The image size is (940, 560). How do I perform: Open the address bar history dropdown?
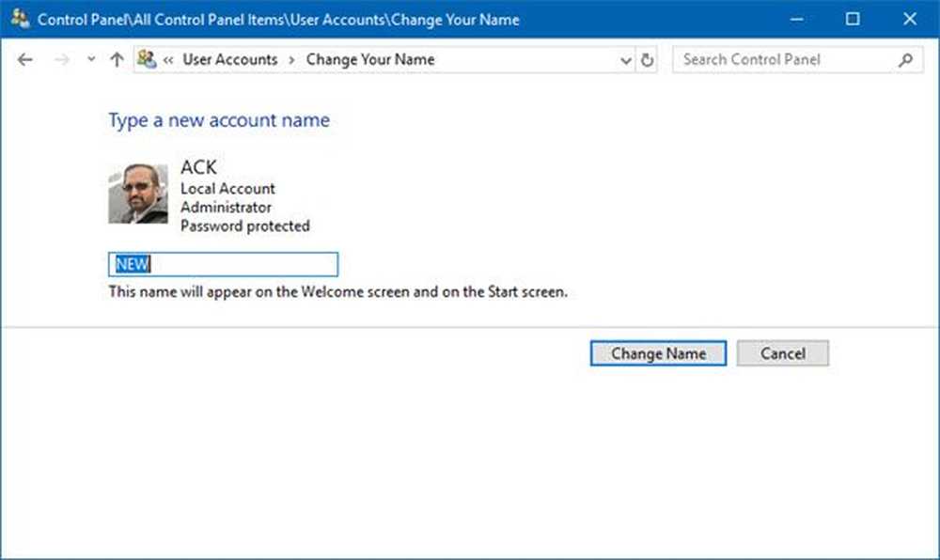tap(626, 60)
